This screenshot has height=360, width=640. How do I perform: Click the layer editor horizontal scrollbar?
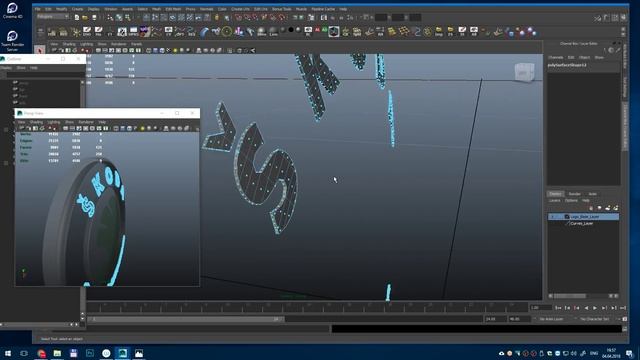tap(570, 296)
